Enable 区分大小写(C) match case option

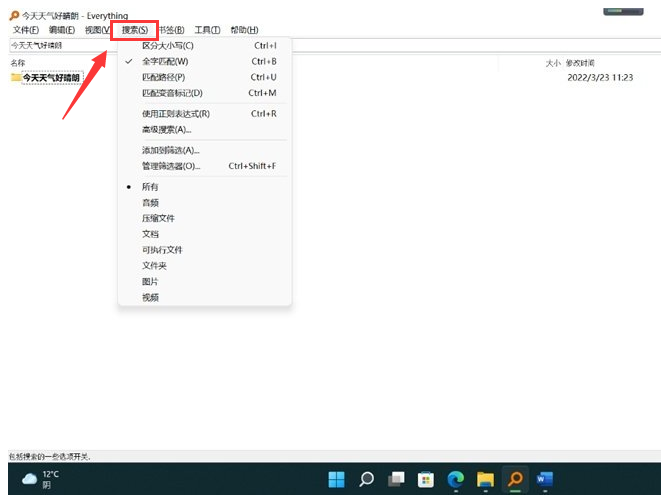point(167,46)
